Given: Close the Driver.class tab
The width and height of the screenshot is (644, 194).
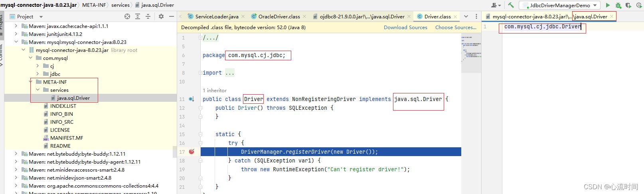Looking at the screenshot, I should pos(456,16).
